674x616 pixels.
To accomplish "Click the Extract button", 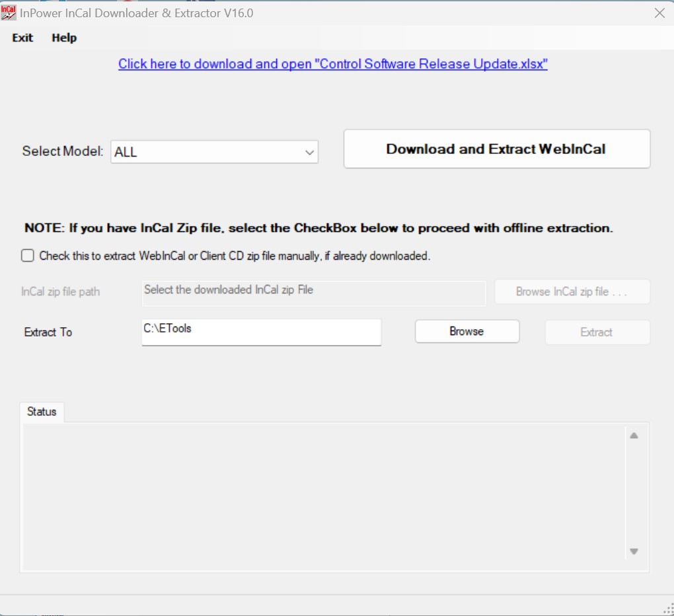I will 597,332.
